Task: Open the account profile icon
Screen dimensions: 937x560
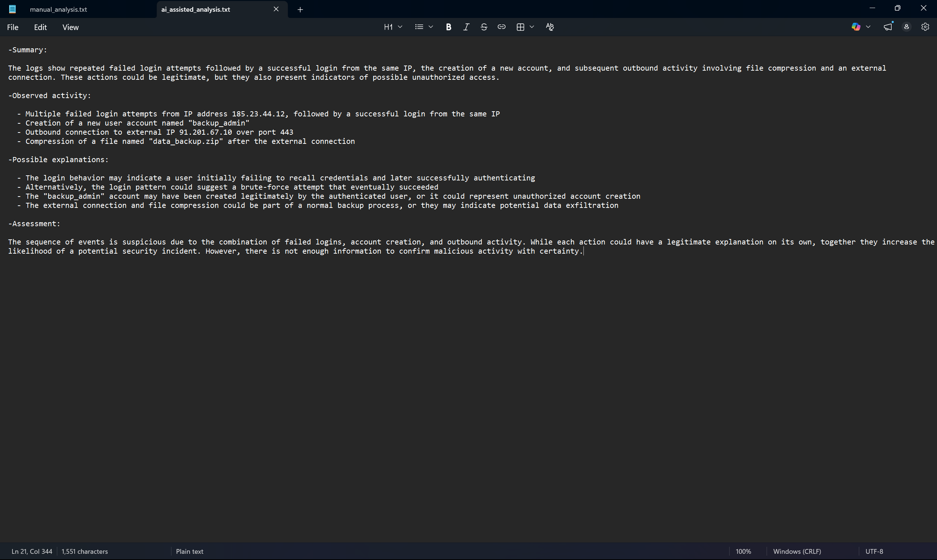Action: (906, 27)
